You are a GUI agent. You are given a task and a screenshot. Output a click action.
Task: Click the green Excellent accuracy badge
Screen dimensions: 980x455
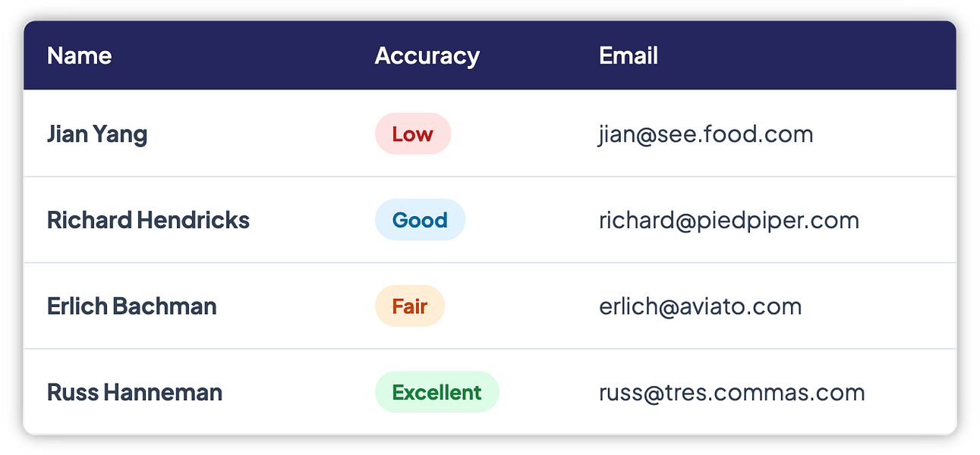pos(436,392)
